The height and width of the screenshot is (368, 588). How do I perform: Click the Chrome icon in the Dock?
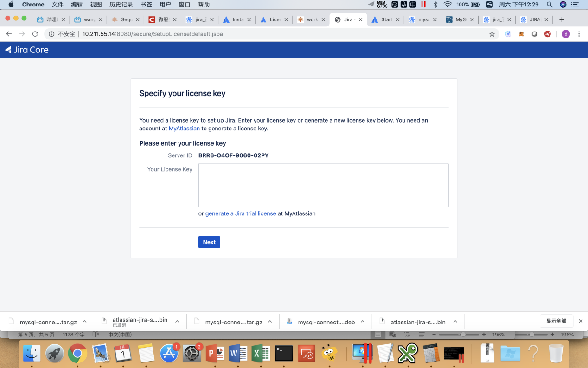[77, 354]
